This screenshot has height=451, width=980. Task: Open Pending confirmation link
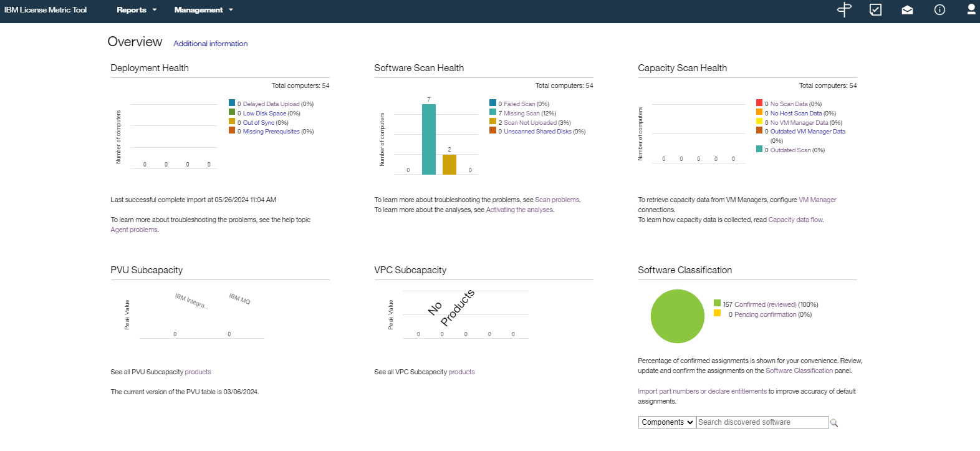click(766, 315)
